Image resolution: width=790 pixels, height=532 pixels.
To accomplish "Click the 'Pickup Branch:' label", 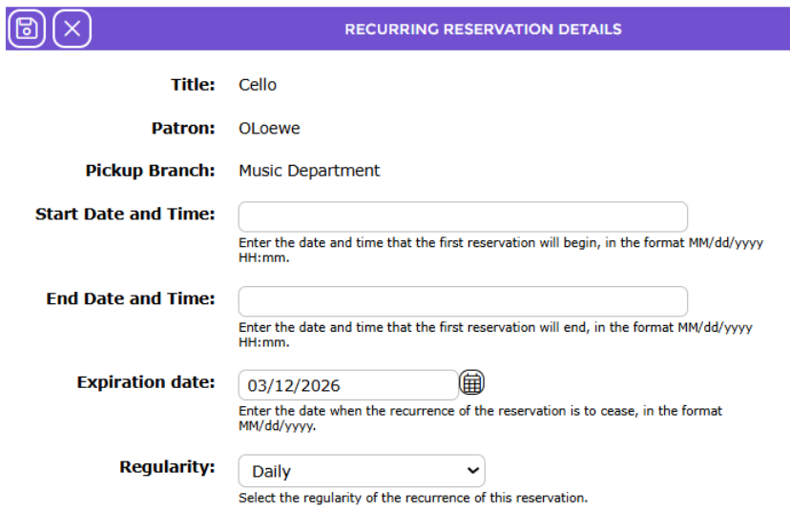I will pyautogui.click(x=150, y=171).
